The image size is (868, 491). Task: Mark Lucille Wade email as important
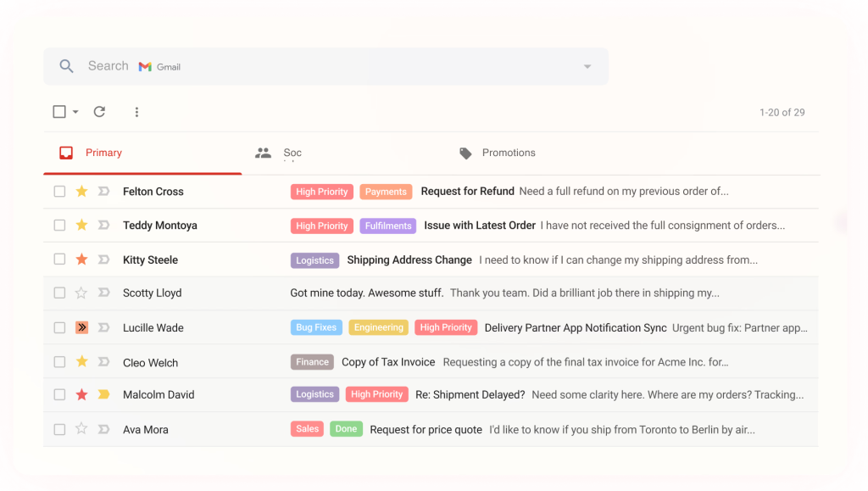tap(103, 327)
